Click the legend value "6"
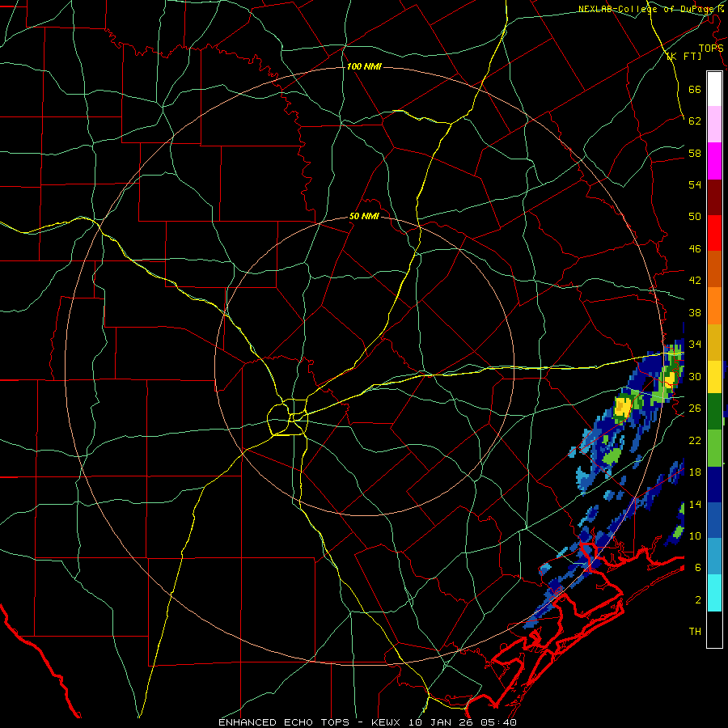This screenshot has width=728, height=728. click(x=698, y=568)
